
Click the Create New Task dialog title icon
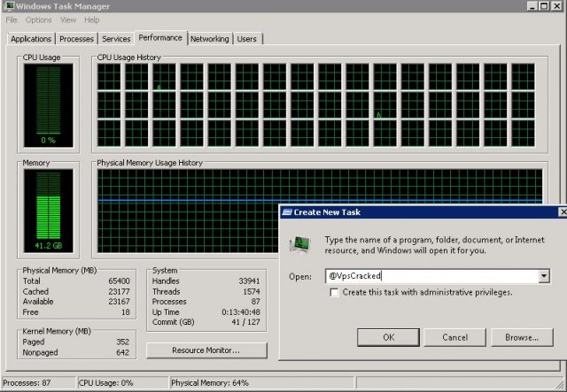tap(287, 212)
